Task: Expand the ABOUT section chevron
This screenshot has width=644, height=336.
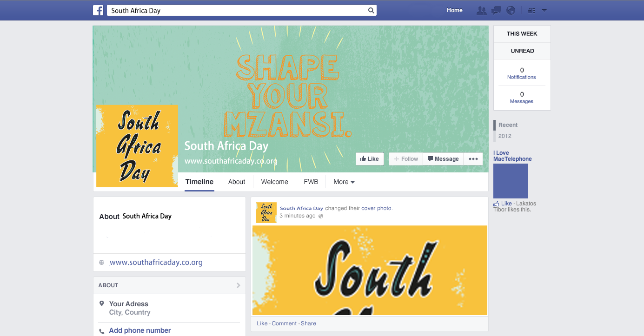Action: [239, 285]
